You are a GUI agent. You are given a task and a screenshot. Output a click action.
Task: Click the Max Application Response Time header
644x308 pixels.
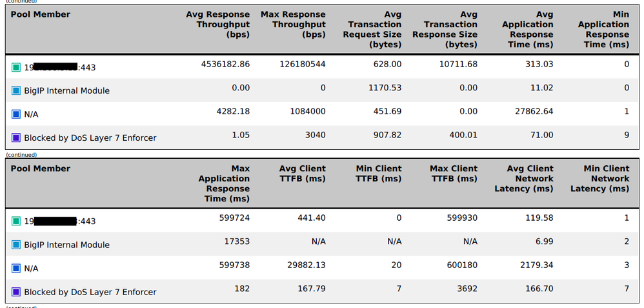click(224, 183)
